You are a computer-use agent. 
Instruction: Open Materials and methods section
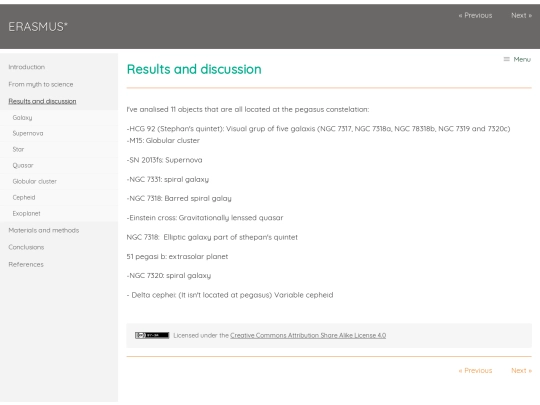(x=44, y=230)
